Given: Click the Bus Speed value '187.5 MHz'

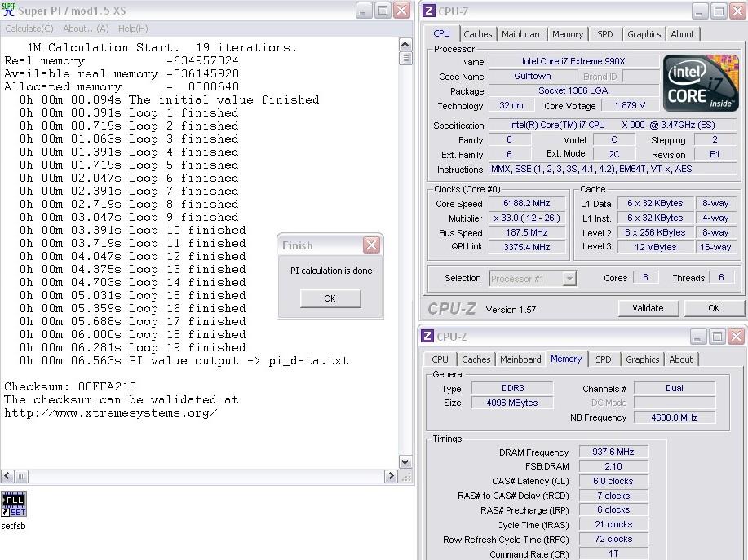Looking at the screenshot, I should (x=527, y=232).
